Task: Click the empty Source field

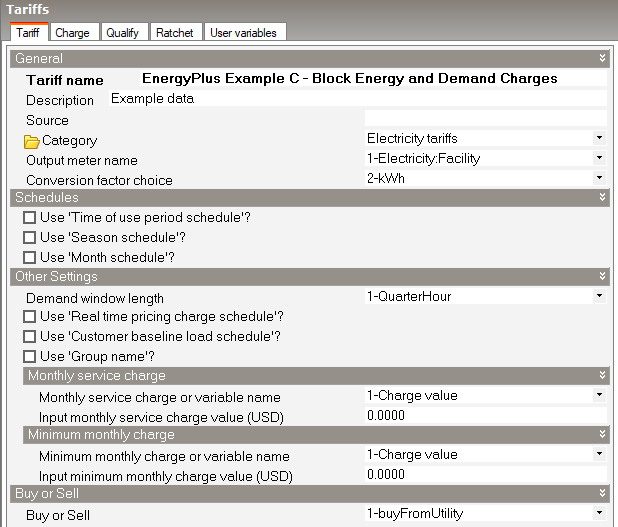Action: pyautogui.click(x=486, y=118)
